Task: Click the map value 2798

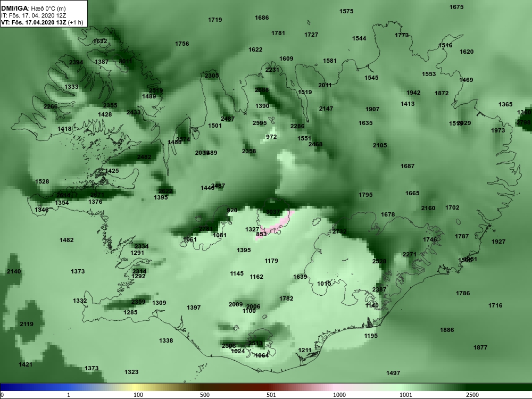Action: click(523, 122)
